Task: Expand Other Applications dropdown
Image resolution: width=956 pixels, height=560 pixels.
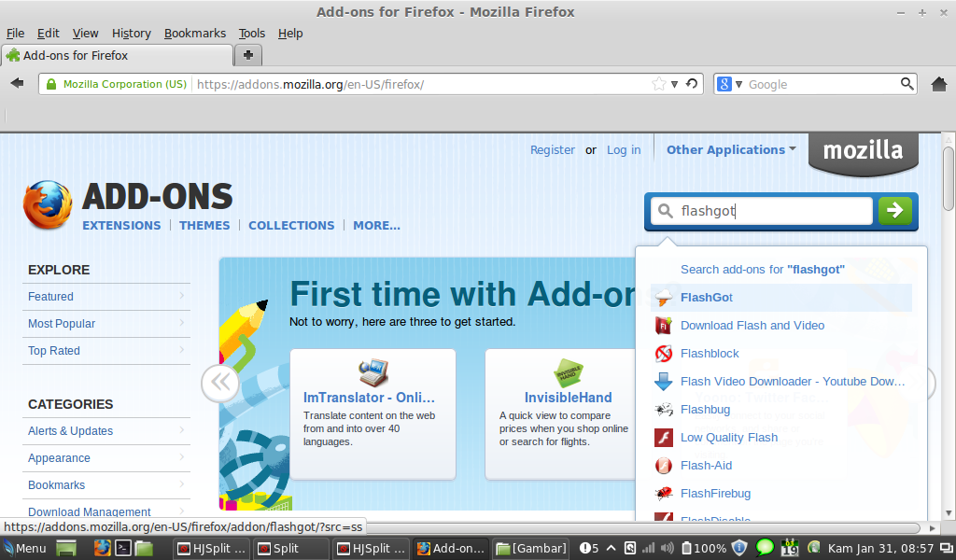Action: pos(731,150)
